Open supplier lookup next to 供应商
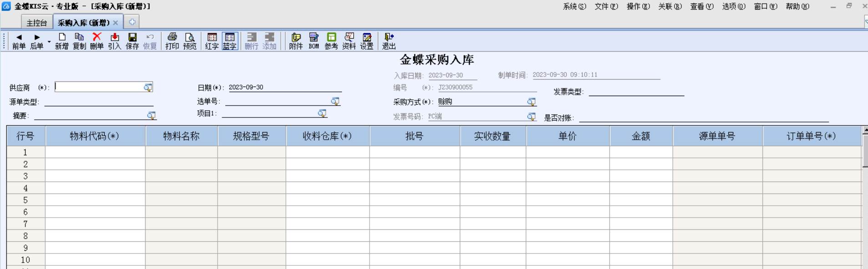 [x=148, y=87]
